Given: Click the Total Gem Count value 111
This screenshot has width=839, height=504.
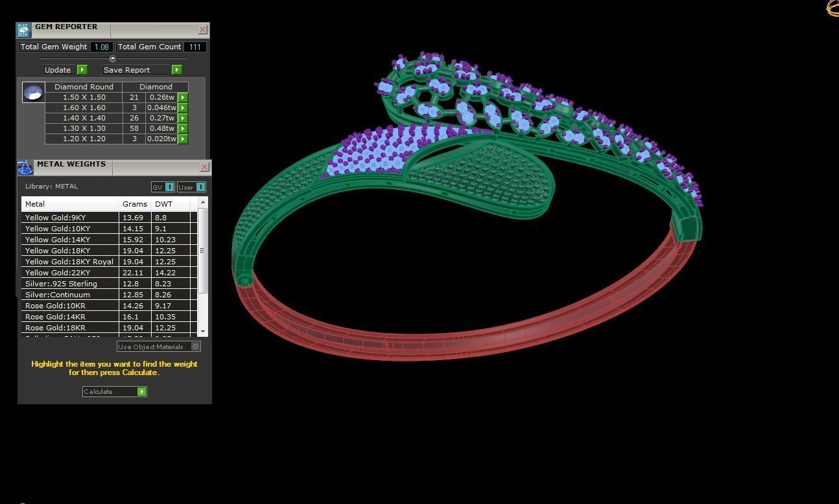Looking at the screenshot, I should tap(195, 47).
